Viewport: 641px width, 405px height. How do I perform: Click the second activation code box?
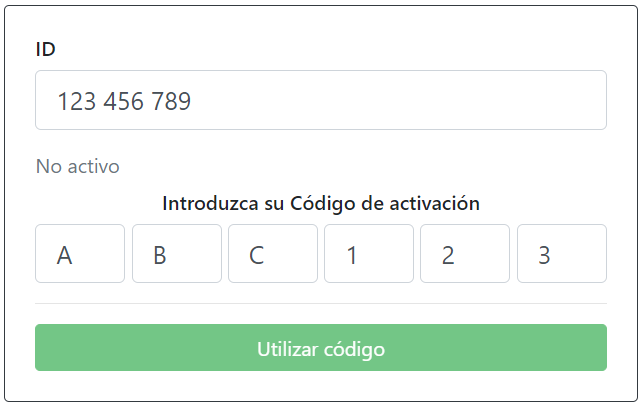[176, 254]
